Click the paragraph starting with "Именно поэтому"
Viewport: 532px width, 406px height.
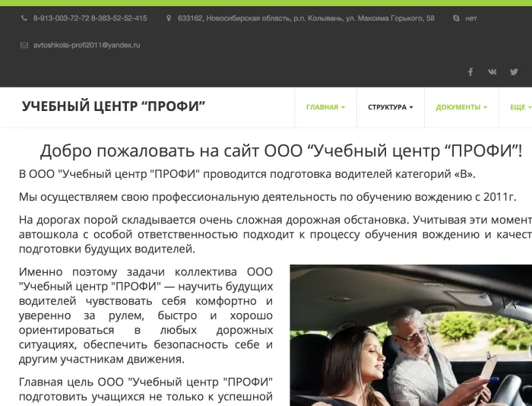(x=146, y=316)
